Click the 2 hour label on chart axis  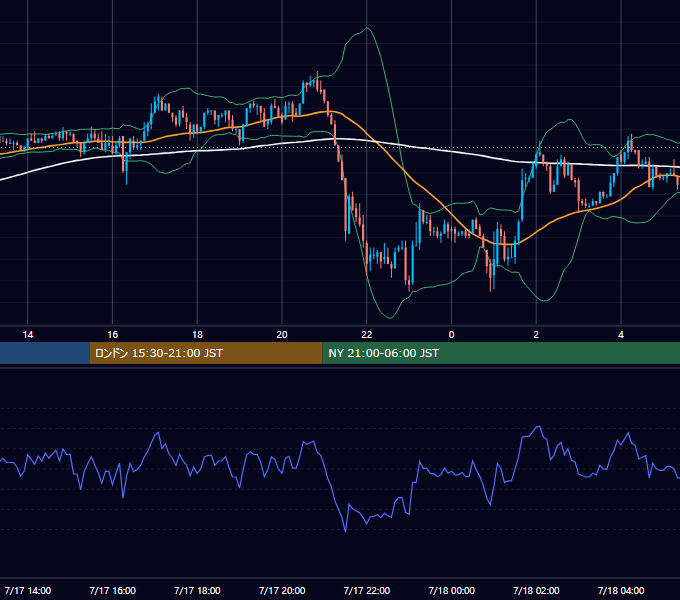pyautogui.click(x=536, y=335)
